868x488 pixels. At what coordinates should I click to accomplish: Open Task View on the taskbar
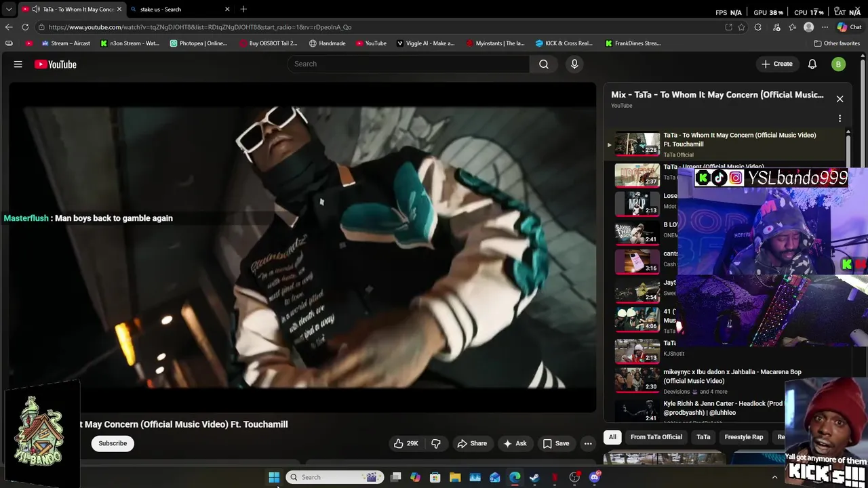[x=396, y=477]
